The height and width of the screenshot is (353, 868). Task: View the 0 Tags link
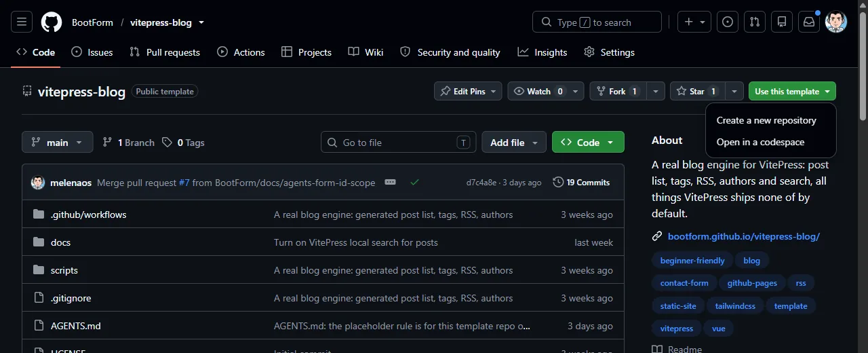point(183,143)
